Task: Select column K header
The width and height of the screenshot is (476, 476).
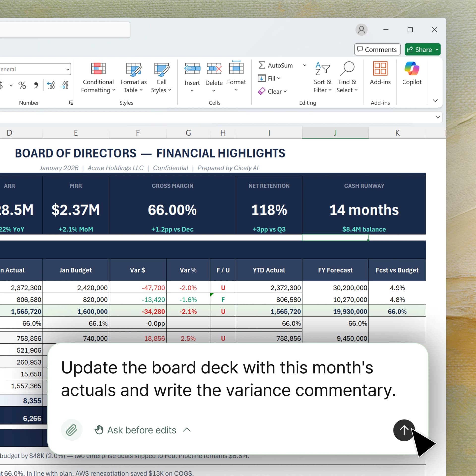Action: pos(397,133)
